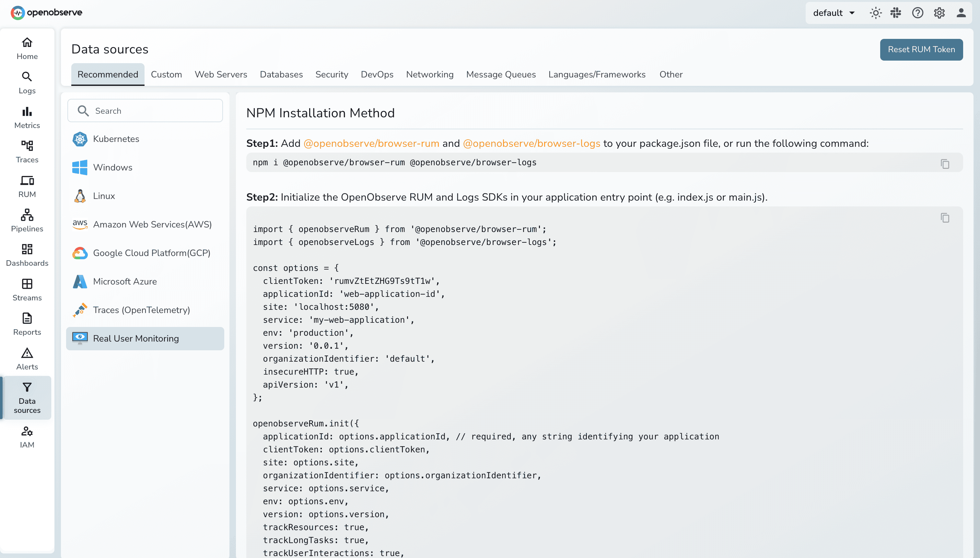
Task: Open the Streams sidebar icon
Action: pos(27,284)
